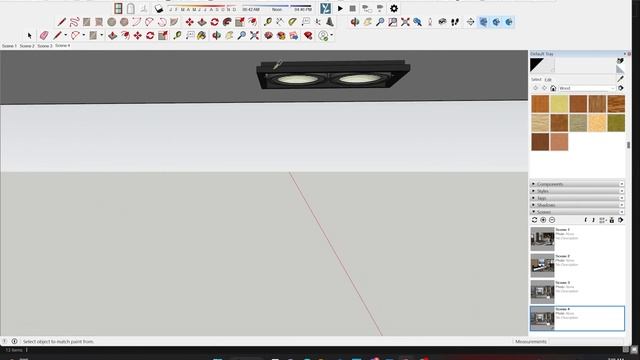Select the Section Plane tool
The image size is (640, 360).
click(470, 22)
